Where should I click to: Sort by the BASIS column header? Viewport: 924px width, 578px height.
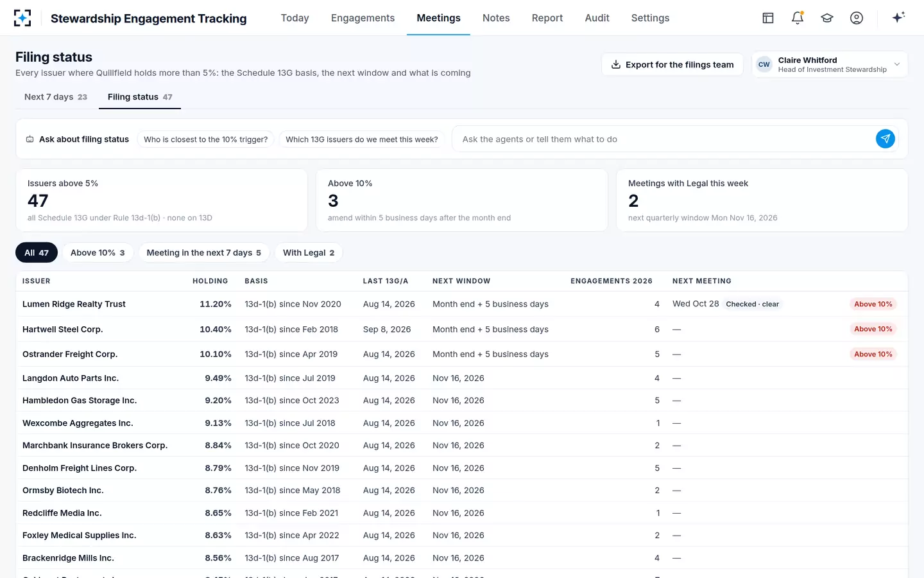coord(256,281)
